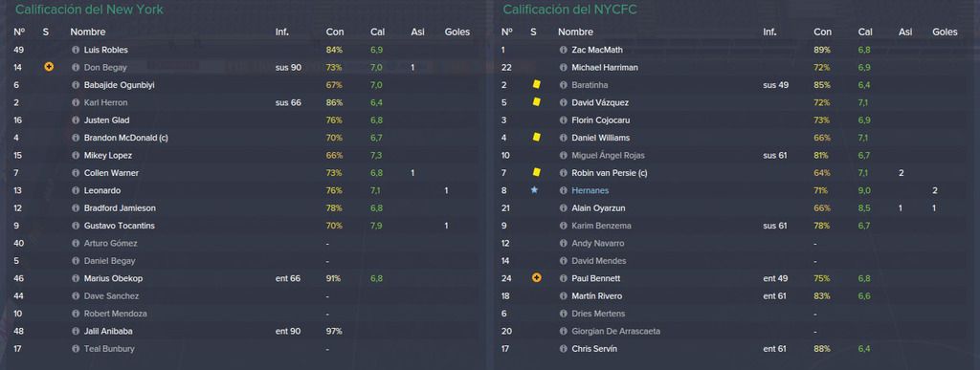This screenshot has width=980, height=370.
Task: Open Hernanes player profile link
Action: pyautogui.click(x=590, y=190)
